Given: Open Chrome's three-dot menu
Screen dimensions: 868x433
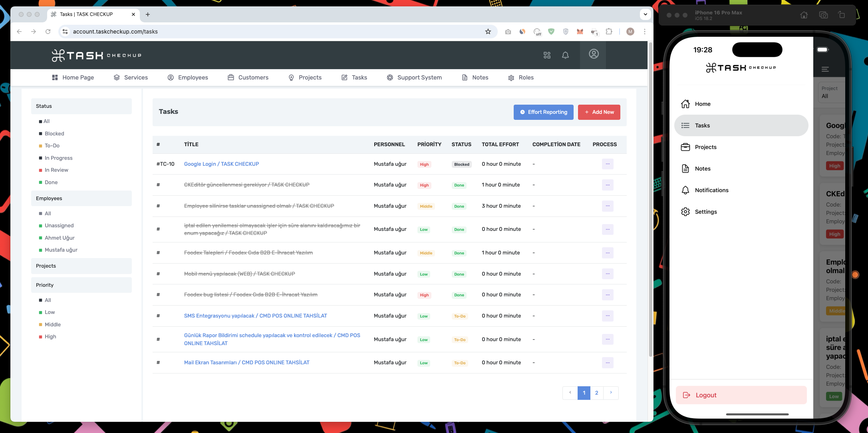Looking at the screenshot, I should click(x=644, y=32).
